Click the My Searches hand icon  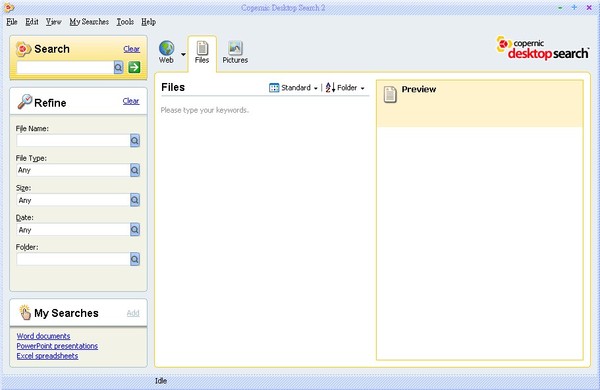[x=25, y=312]
